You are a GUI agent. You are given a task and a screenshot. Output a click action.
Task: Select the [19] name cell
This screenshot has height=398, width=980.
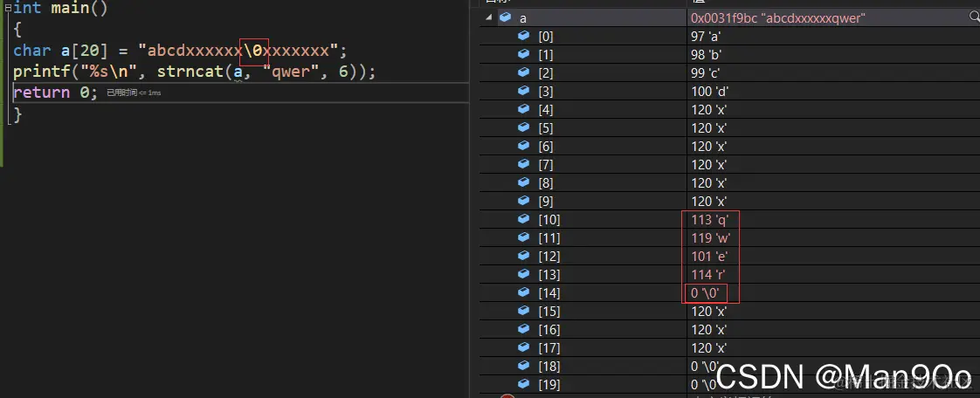coord(549,384)
